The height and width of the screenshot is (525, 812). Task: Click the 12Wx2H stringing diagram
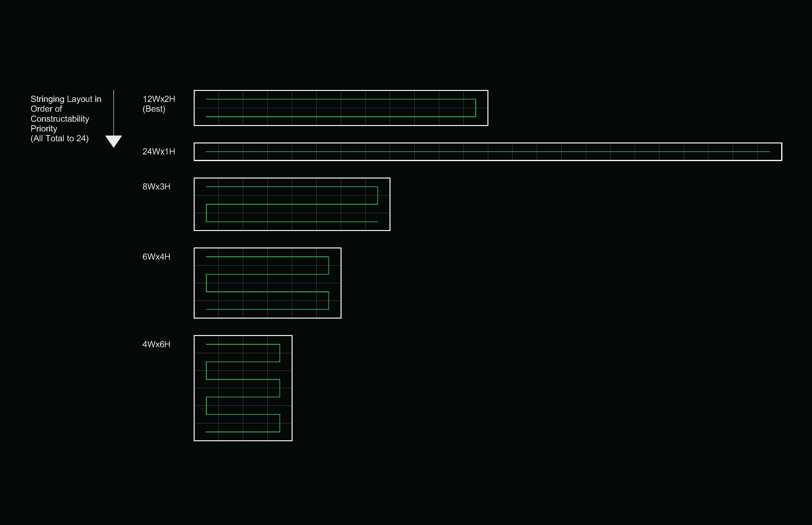click(341, 108)
